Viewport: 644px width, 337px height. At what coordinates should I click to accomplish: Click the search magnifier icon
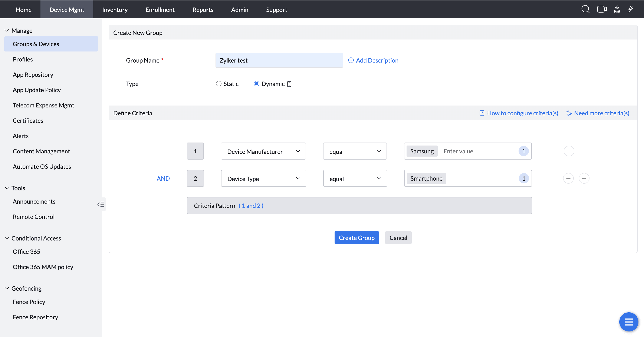(585, 10)
